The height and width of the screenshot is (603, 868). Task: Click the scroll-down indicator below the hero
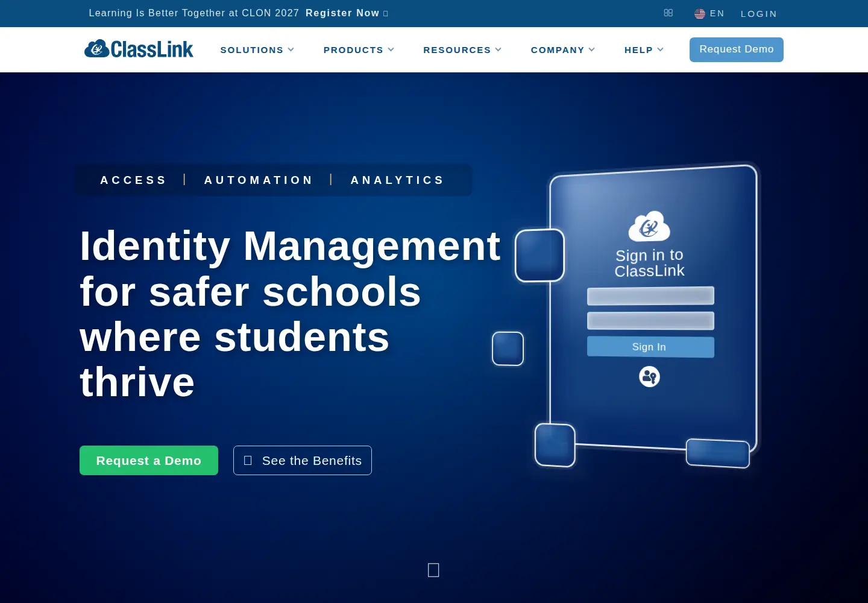click(x=433, y=570)
